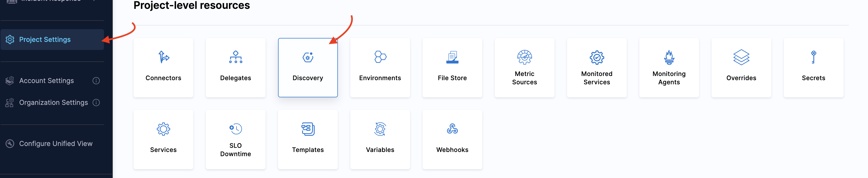Open the Delegates resource card
868x178 pixels.
pyautogui.click(x=235, y=68)
